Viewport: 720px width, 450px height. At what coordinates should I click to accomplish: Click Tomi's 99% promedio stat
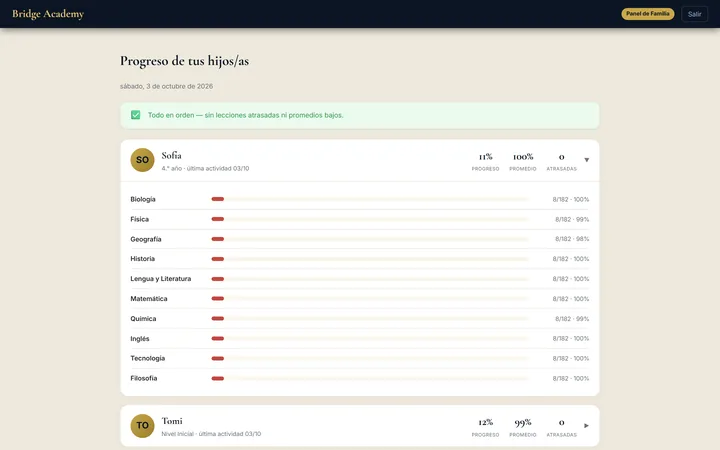point(523,427)
